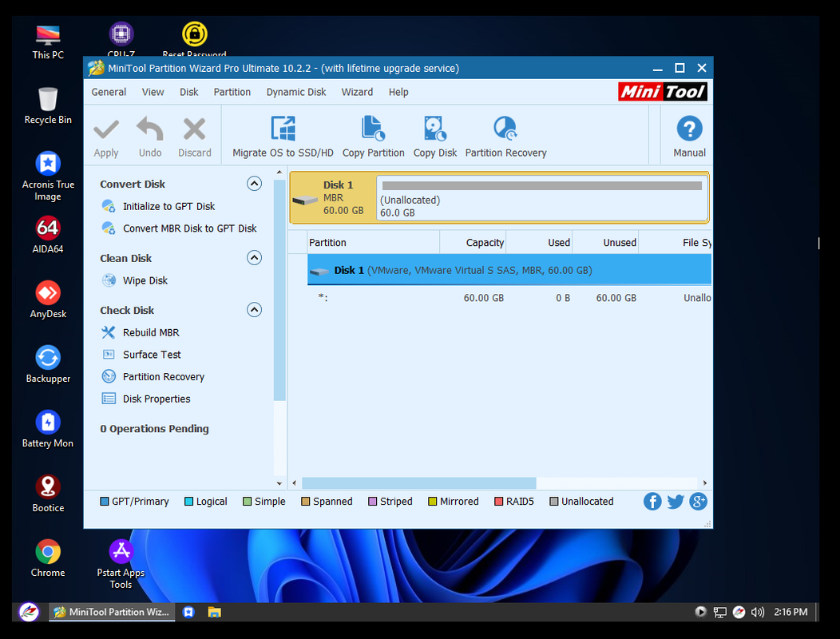Open AIDA64 desktop icon
Viewport: 840px width, 639px height.
point(48,236)
